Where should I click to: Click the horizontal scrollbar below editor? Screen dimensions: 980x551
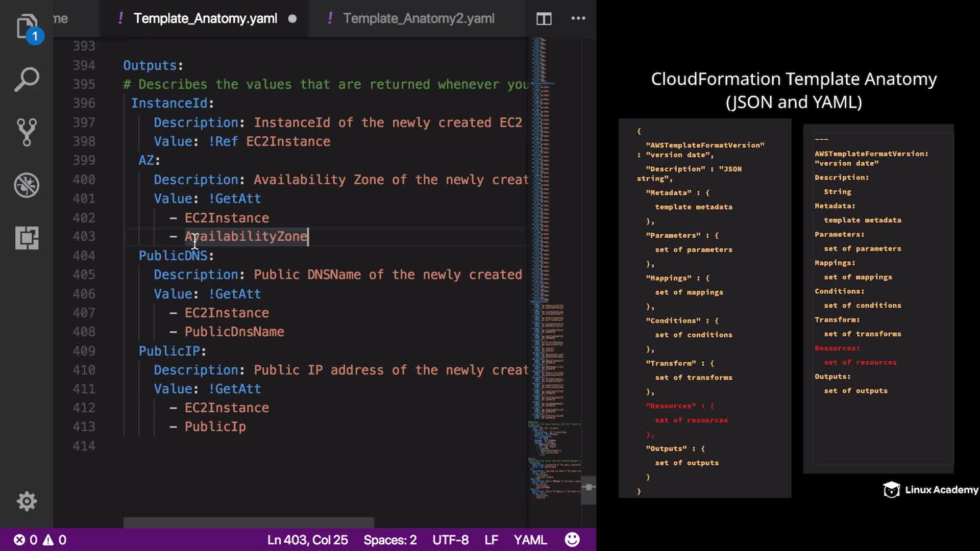(249, 522)
